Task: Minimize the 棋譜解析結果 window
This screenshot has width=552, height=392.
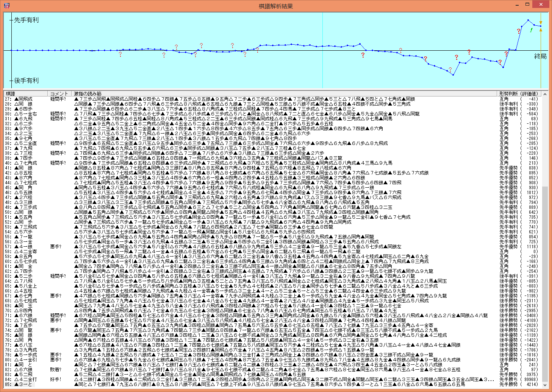Action: pyautogui.click(x=517, y=5)
